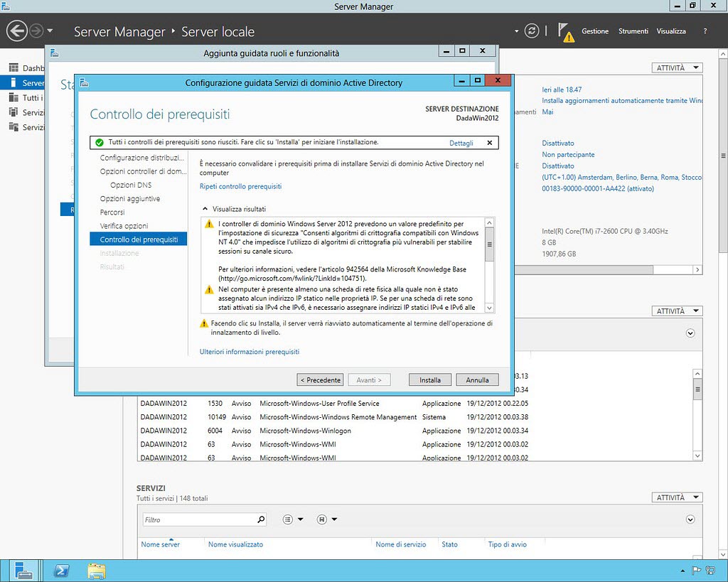This screenshot has width=728, height=582.
Task: Click warning icon beside automatic restart message
Action: [204, 323]
